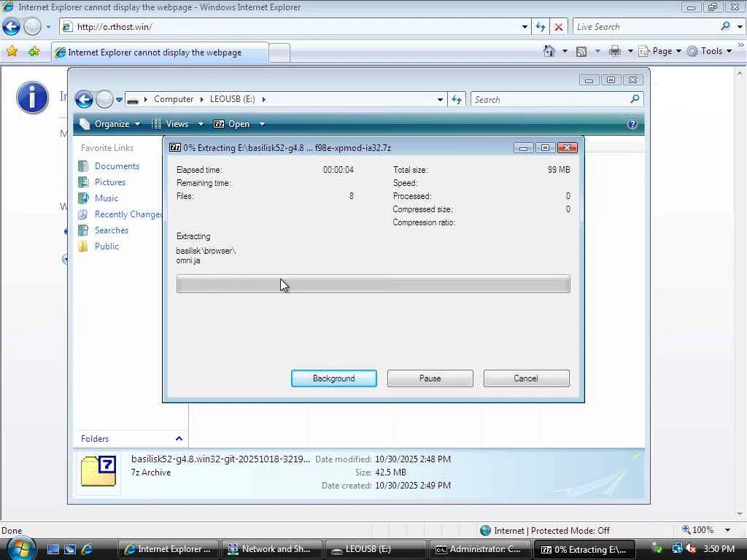Switch to Administrator command prompt taskbar button
This screenshot has width=747, height=560.
tap(480, 549)
